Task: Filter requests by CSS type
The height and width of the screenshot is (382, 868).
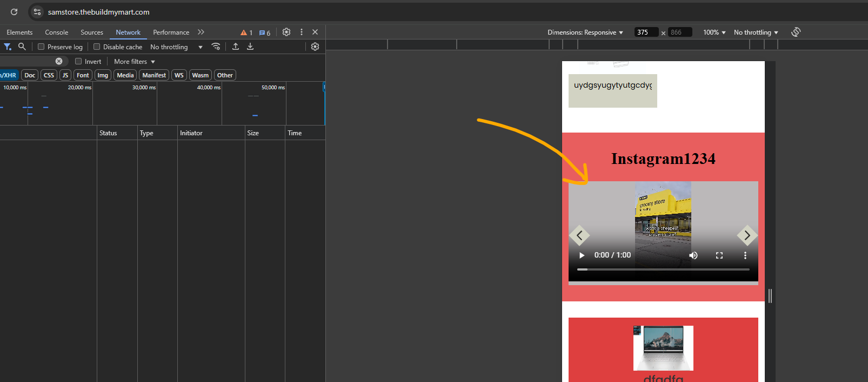Action: click(49, 75)
